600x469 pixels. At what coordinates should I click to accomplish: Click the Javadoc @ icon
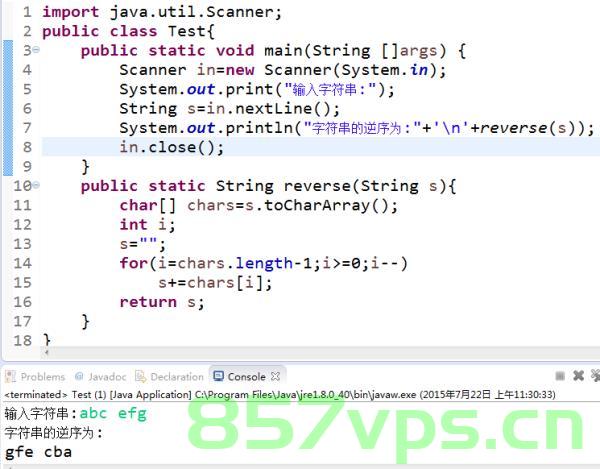pos(79,376)
